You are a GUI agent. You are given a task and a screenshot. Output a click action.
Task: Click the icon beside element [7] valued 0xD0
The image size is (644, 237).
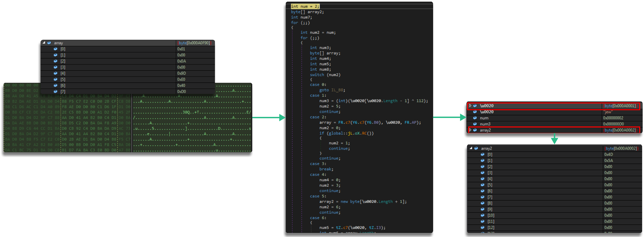[x=55, y=91]
